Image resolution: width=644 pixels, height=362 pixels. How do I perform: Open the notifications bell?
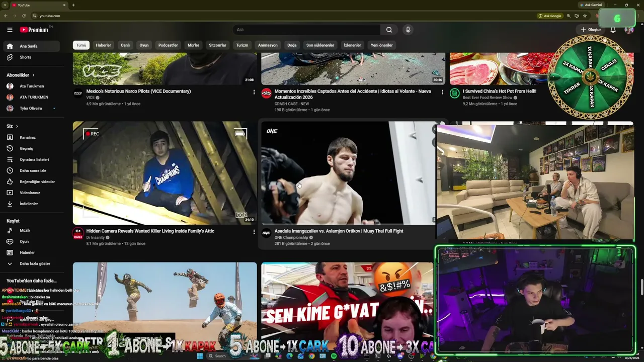(x=613, y=30)
